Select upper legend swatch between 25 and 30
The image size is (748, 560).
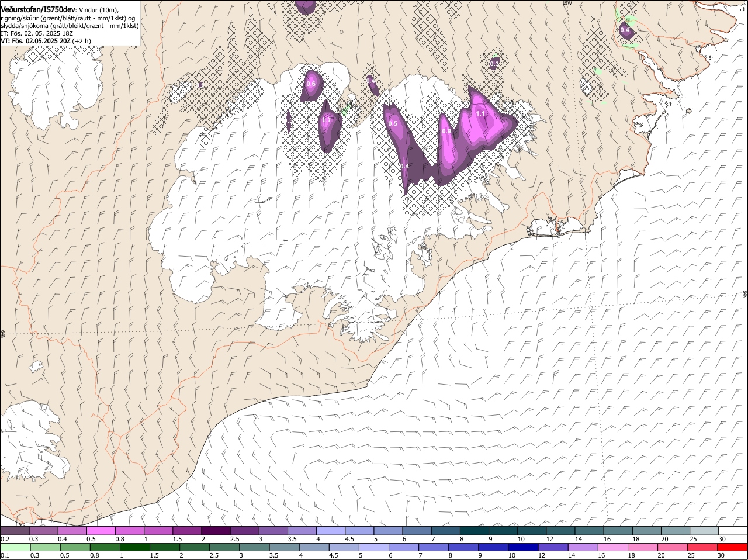705,531
